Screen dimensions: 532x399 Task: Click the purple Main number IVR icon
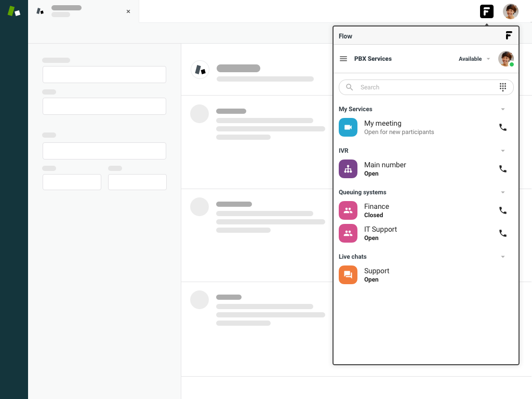pyautogui.click(x=348, y=169)
